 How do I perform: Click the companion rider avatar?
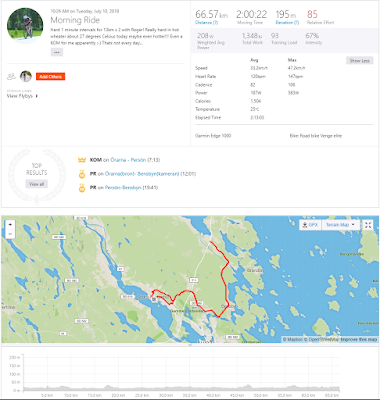point(26,76)
